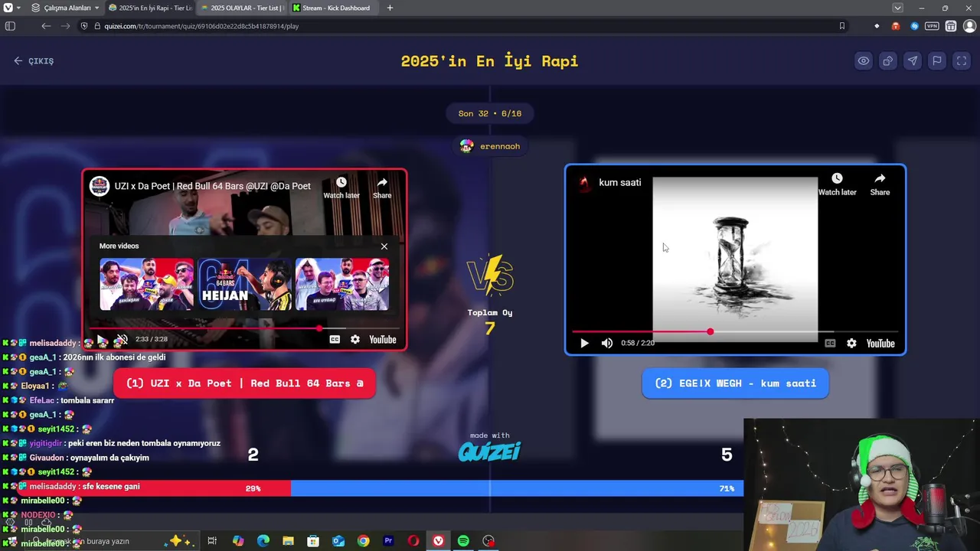Open Premiere Pro from taskbar
Screen dimensions: 980x551
pyautogui.click(x=388, y=541)
